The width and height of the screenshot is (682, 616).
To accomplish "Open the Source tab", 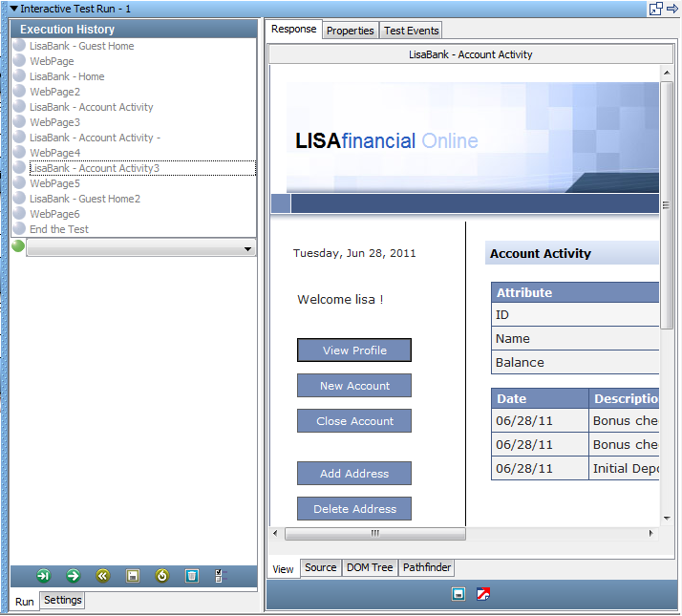I will pyautogui.click(x=321, y=567).
